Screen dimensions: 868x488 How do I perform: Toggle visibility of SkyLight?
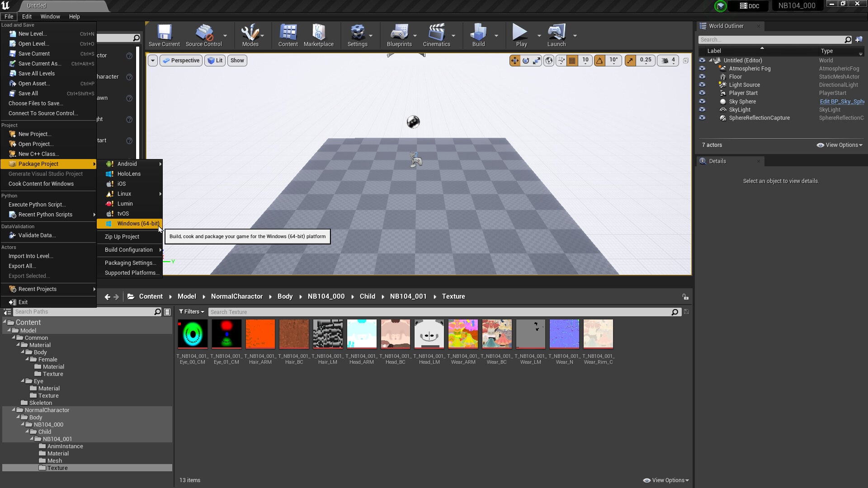point(702,110)
